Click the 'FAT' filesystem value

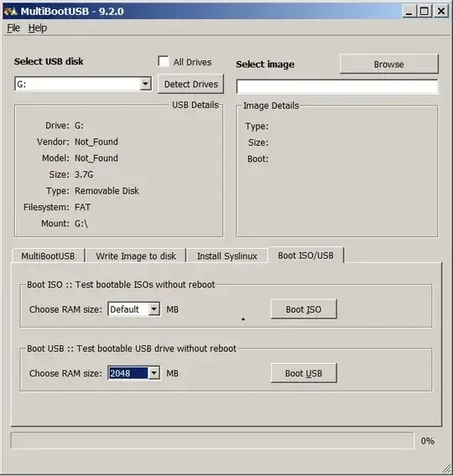coord(82,207)
